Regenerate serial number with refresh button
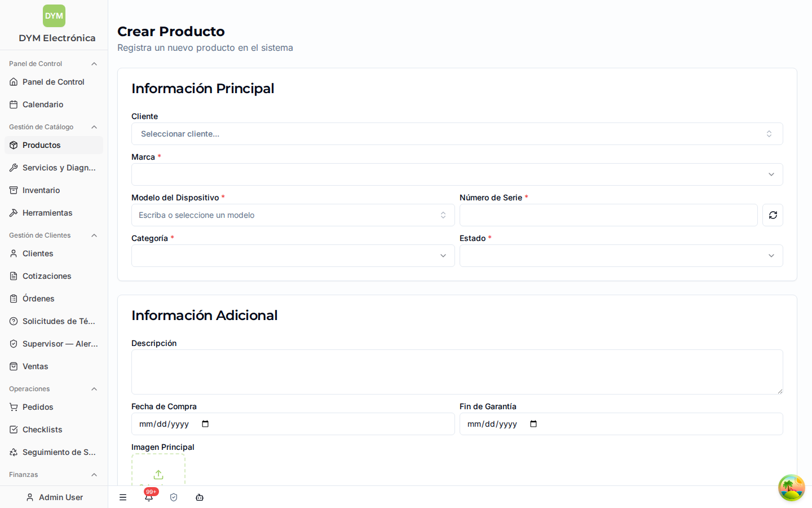The height and width of the screenshot is (508, 812). click(x=773, y=215)
